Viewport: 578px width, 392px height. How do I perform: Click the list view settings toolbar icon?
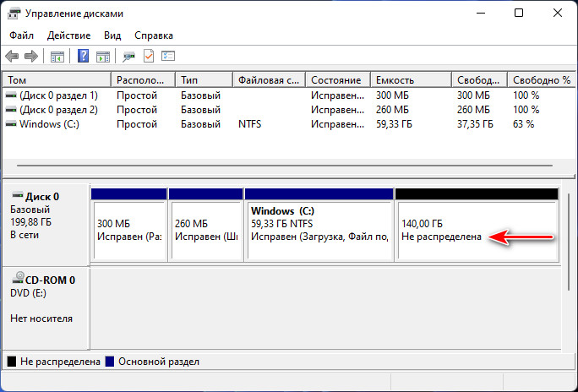(x=168, y=56)
